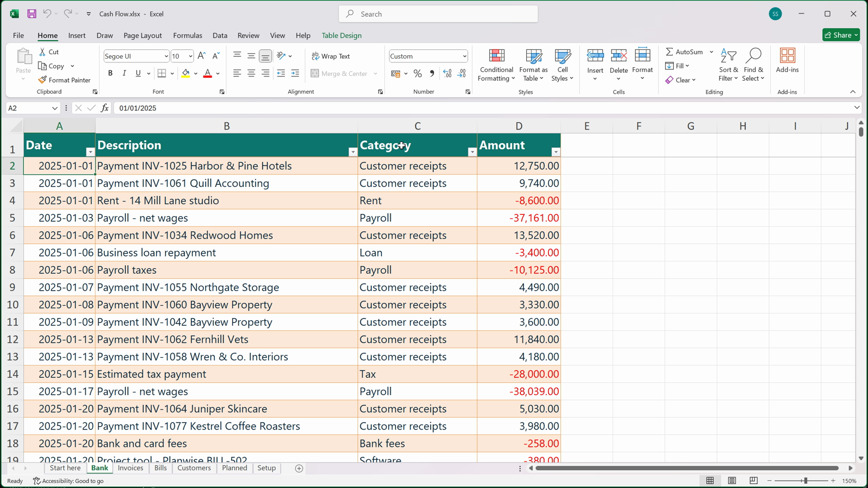Add a new sheet with plus icon

point(299,468)
